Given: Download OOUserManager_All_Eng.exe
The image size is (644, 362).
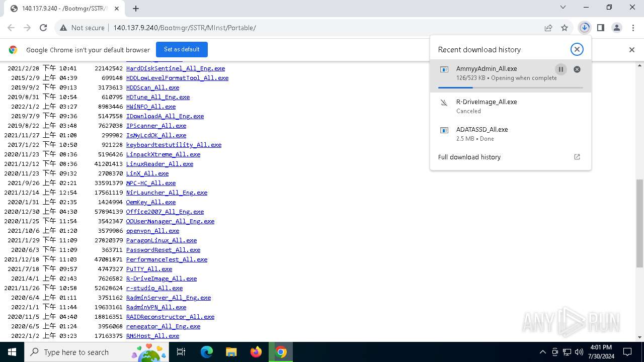Looking at the screenshot, I should tap(170, 221).
